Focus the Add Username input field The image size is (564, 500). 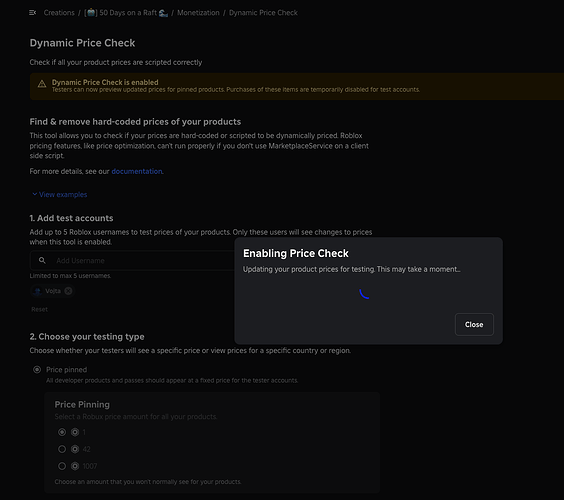(132, 260)
